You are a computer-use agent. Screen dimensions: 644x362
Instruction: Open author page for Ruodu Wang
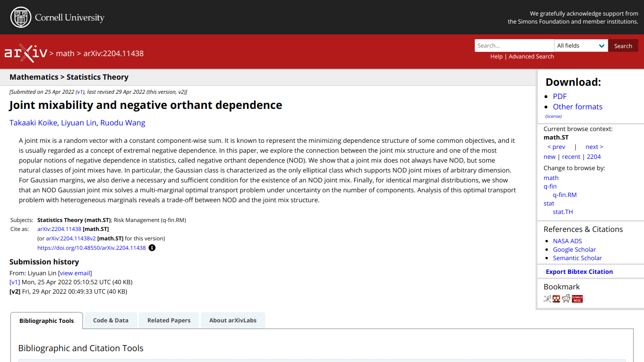[123, 123]
